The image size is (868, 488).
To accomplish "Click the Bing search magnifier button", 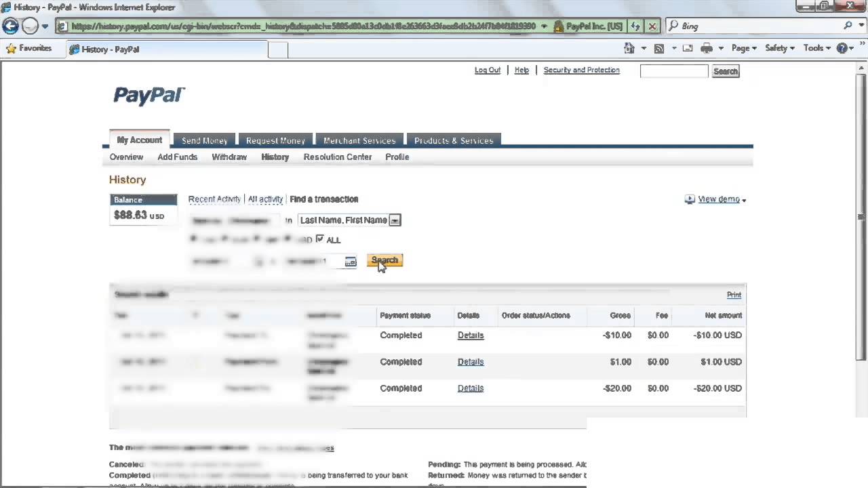I will click(x=848, y=26).
